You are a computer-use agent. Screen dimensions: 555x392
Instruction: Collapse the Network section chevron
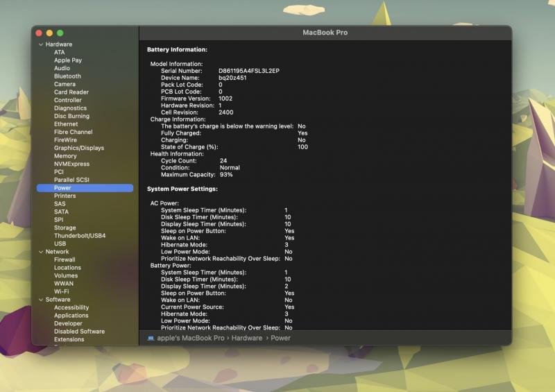point(41,252)
